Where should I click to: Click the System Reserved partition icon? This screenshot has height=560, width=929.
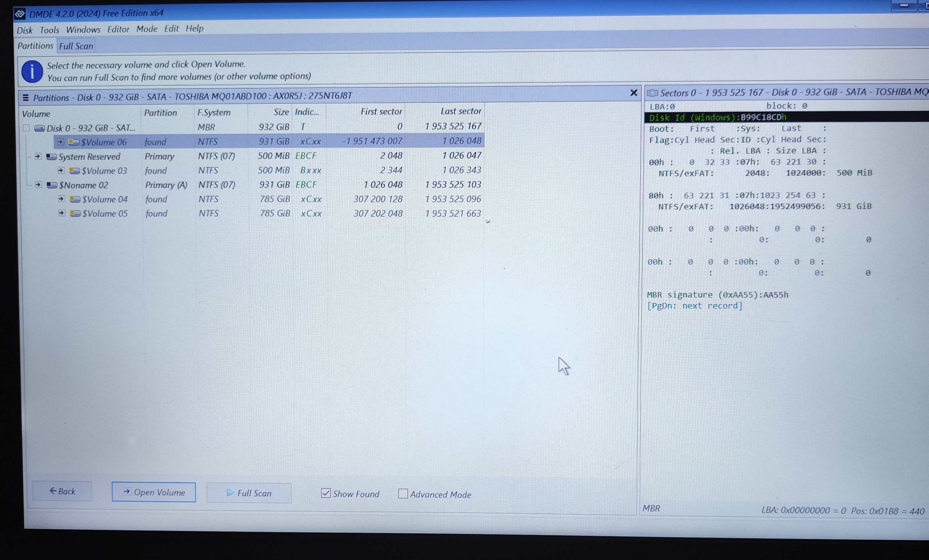click(51, 156)
